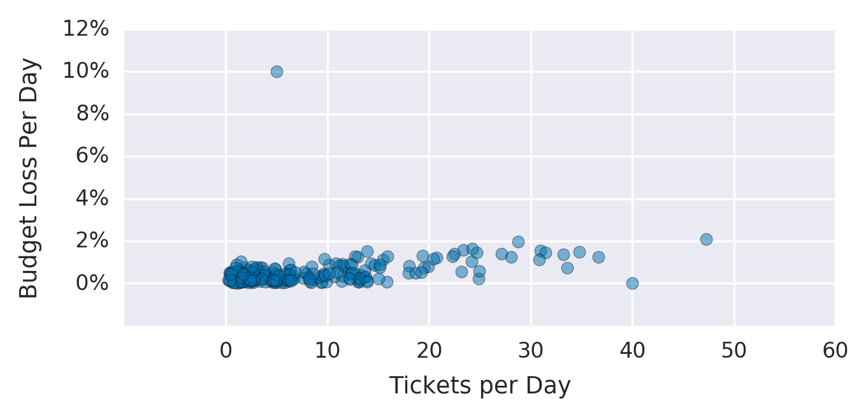Click the point near 29 tickets, 2% loss
This screenshot has width=868, height=417.
click(x=518, y=242)
